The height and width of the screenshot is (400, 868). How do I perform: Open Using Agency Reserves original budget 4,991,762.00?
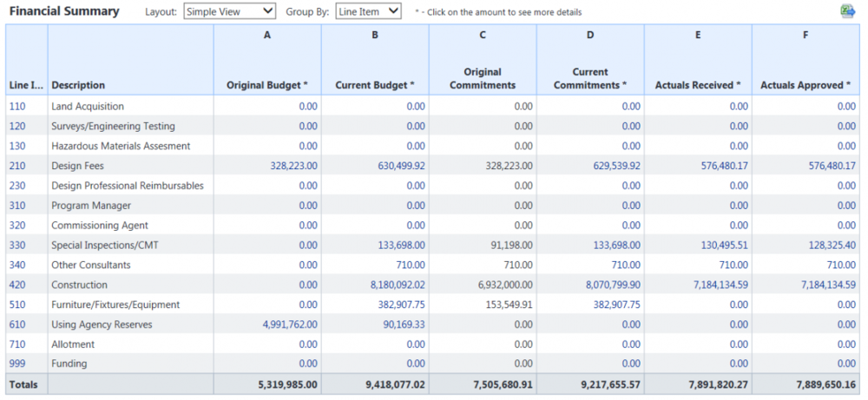(290, 325)
